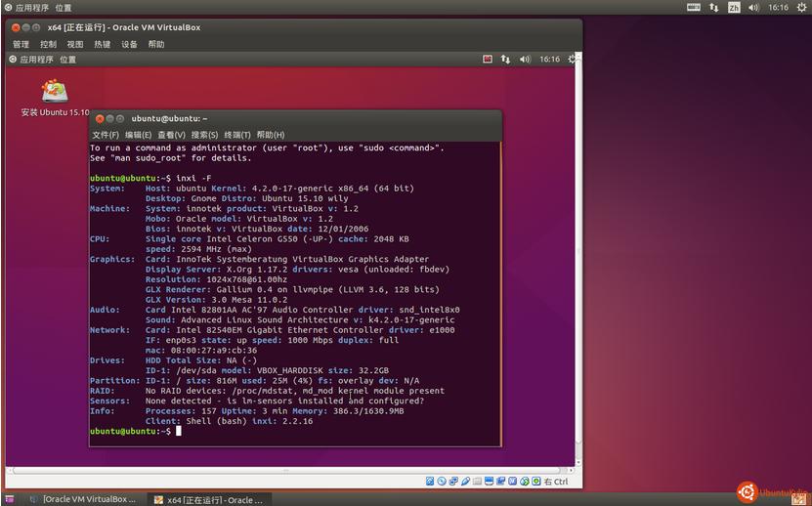
Task: Open terminal '搜索(S)' menu
Action: click(204, 135)
